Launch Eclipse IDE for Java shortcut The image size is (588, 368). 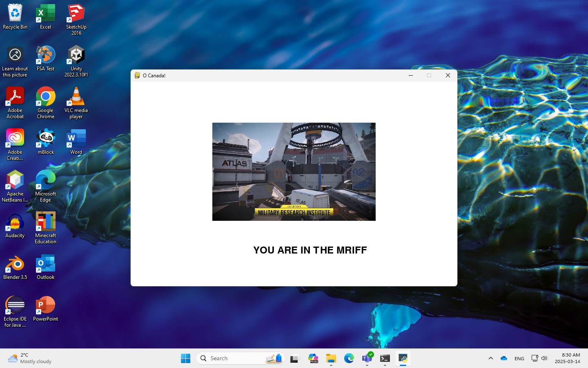pos(15,312)
